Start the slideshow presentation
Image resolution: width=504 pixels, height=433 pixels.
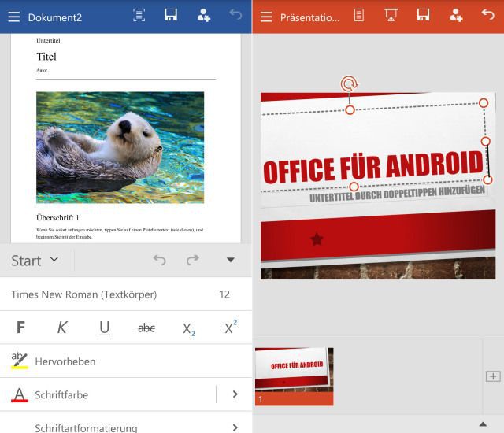click(391, 15)
